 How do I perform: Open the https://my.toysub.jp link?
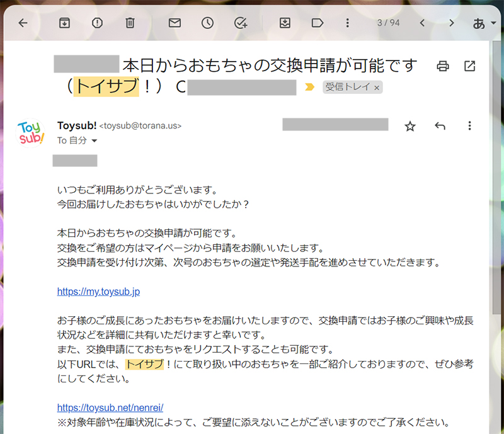(x=98, y=292)
